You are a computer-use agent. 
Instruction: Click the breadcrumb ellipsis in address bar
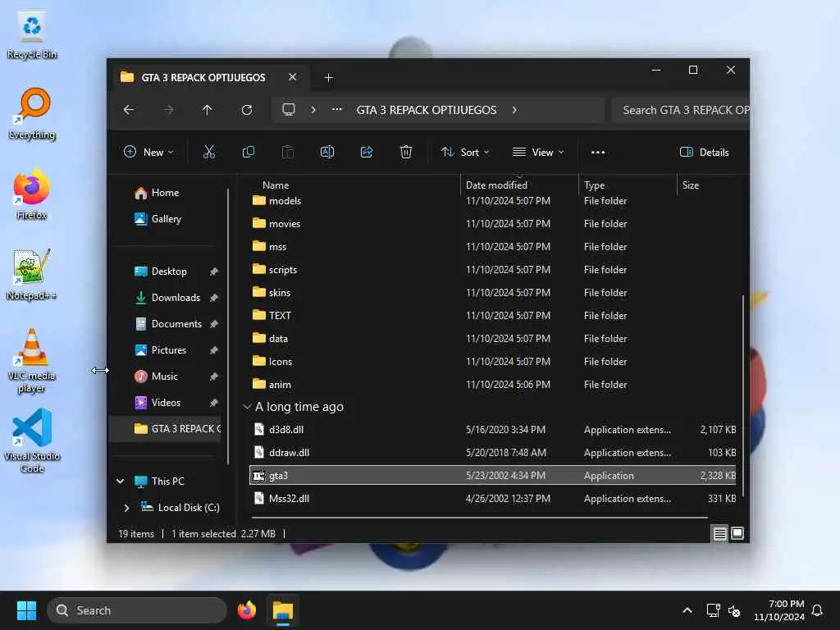coord(337,109)
